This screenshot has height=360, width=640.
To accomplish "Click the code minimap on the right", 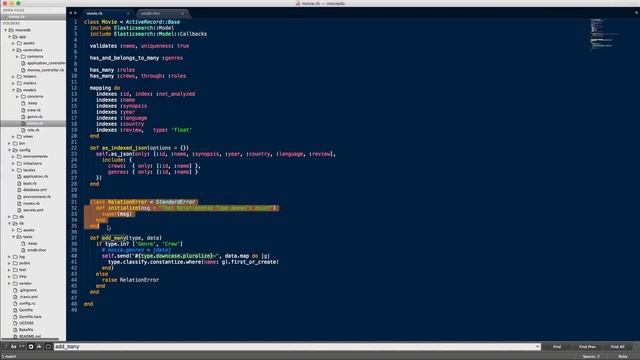I will tap(604, 35).
